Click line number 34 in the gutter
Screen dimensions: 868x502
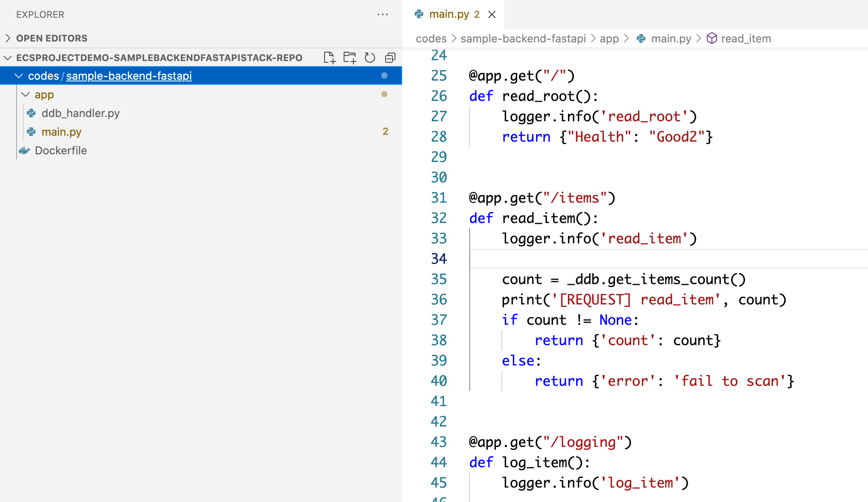coord(439,259)
